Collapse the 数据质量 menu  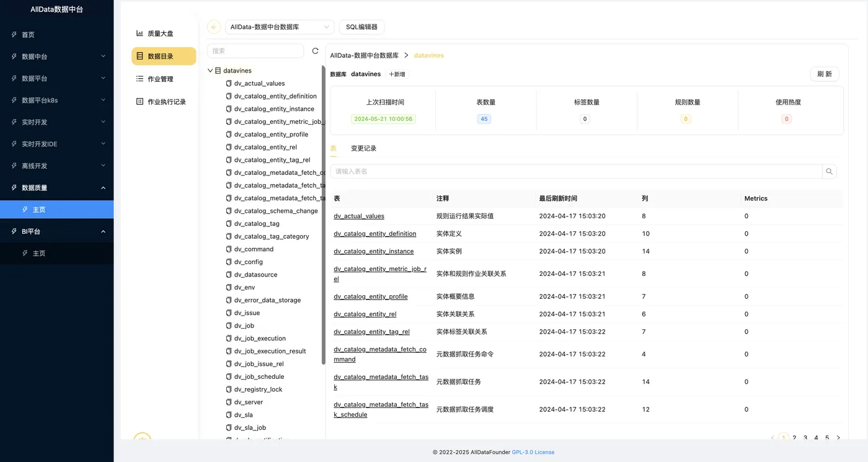point(56,188)
